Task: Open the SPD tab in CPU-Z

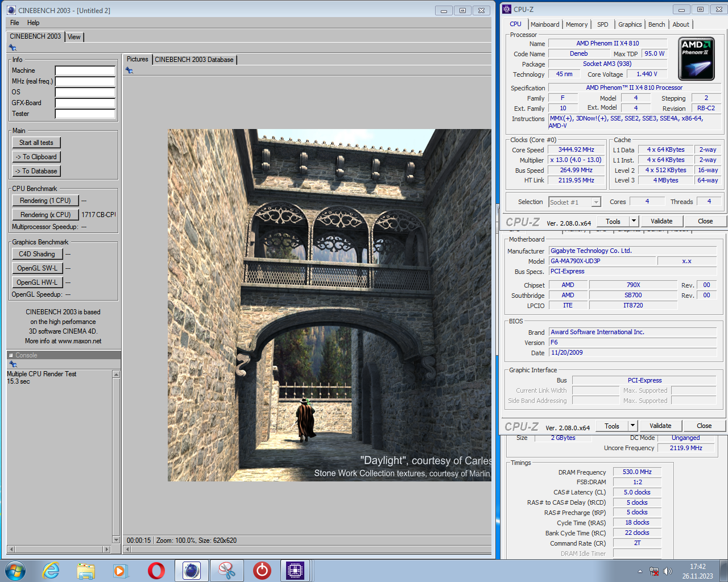Action: (x=603, y=24)
